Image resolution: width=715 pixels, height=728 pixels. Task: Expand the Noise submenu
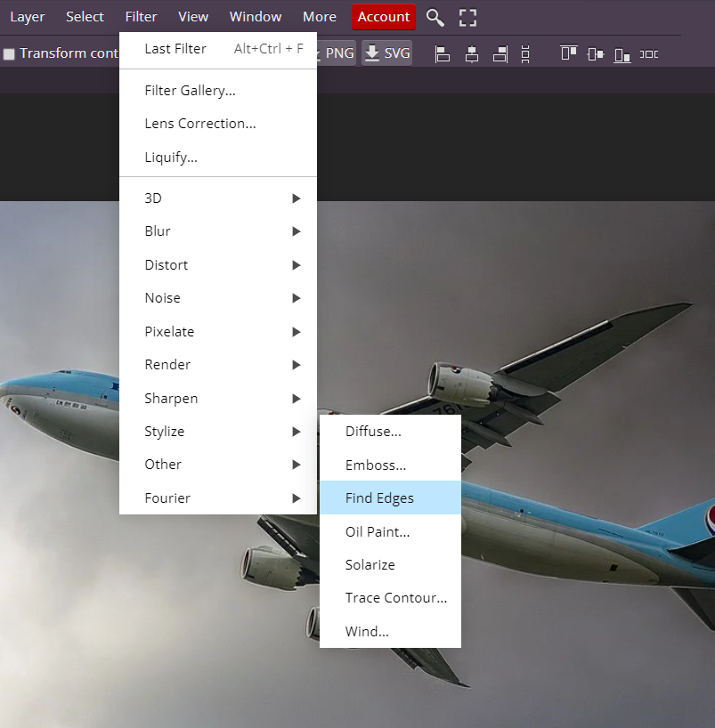point(218,298)
